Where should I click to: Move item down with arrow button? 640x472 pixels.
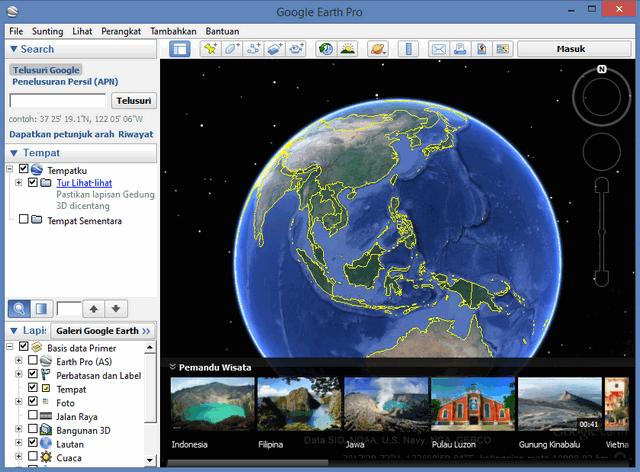(x=116, y=309)
